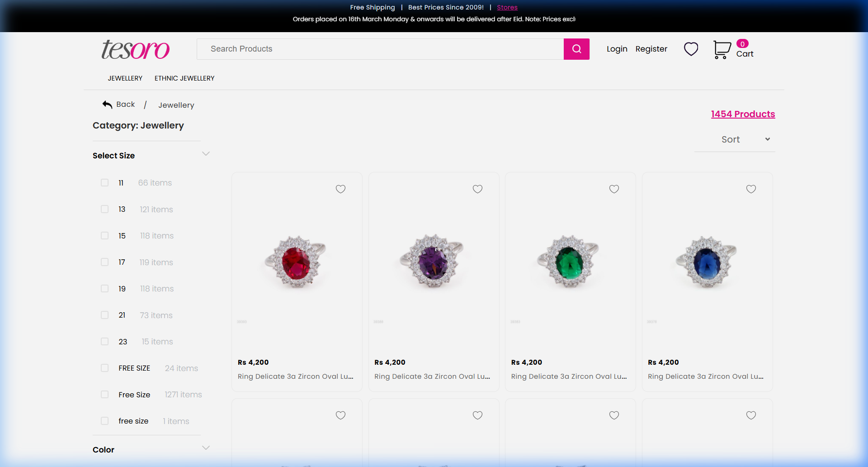Open the JEWELLERY menu item
The width and height of the screenshot is (868, 467).
125,78
